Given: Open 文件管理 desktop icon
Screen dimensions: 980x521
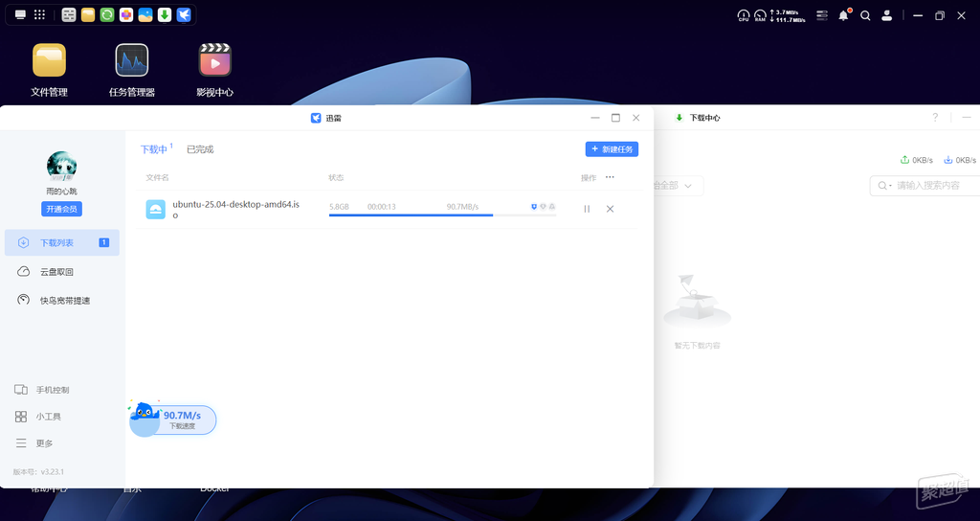Looking at the screenshot, I should click(x=49, y=70).
